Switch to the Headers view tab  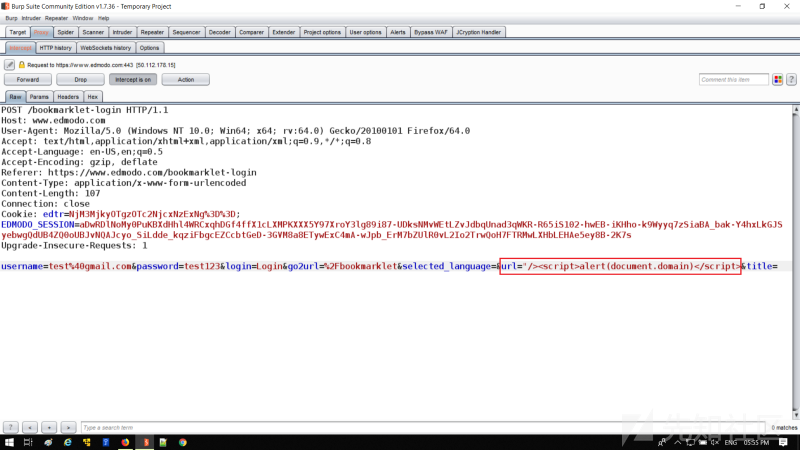pos(68,97)
